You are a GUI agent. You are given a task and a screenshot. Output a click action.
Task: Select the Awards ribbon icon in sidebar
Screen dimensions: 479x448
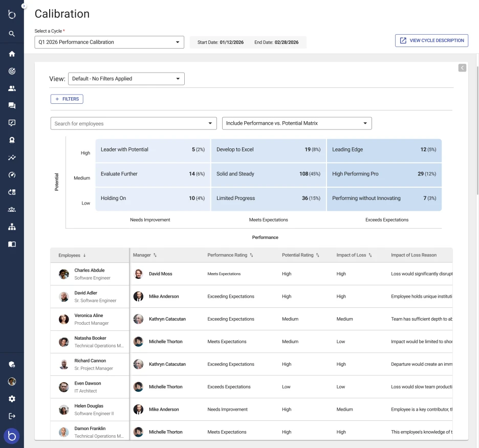(12, 140)
